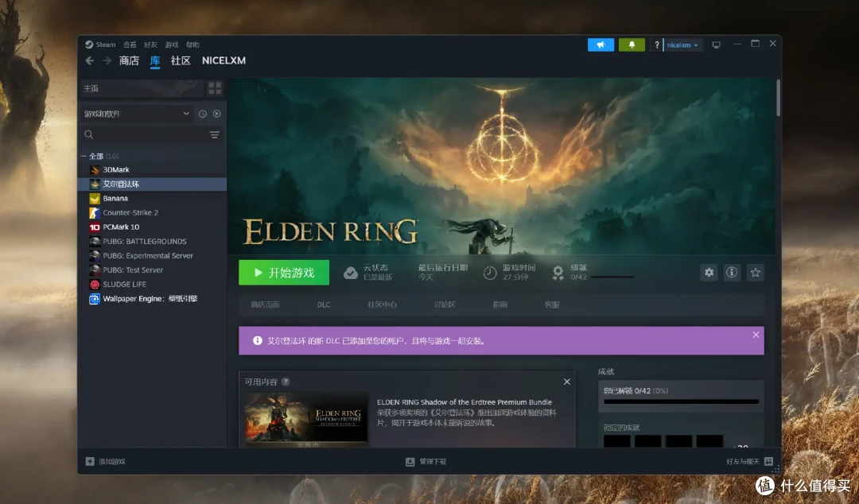Open the NICELXM profile tab
Image resolution: width=859 pixels, height=504 pixels.
(223, 60)
